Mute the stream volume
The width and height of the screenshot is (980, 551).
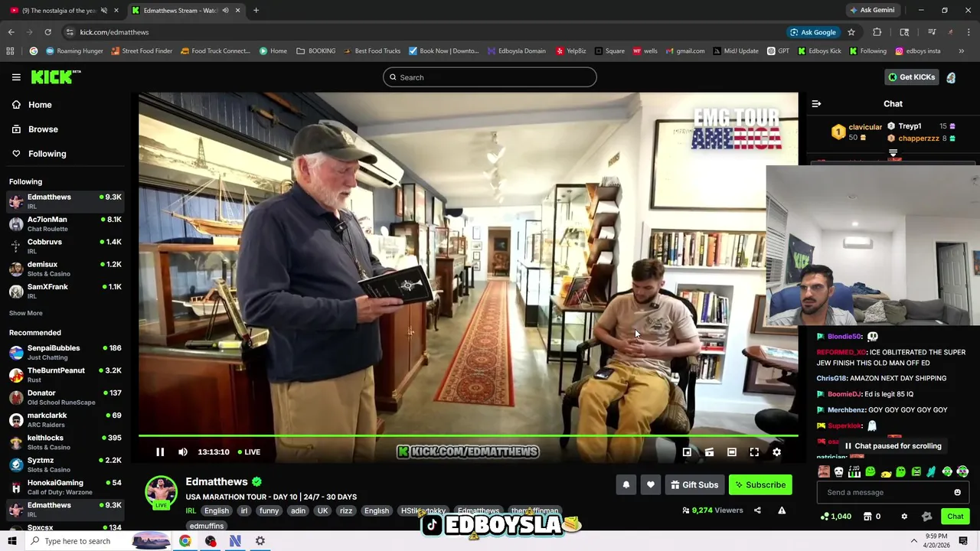coord(183,452)
